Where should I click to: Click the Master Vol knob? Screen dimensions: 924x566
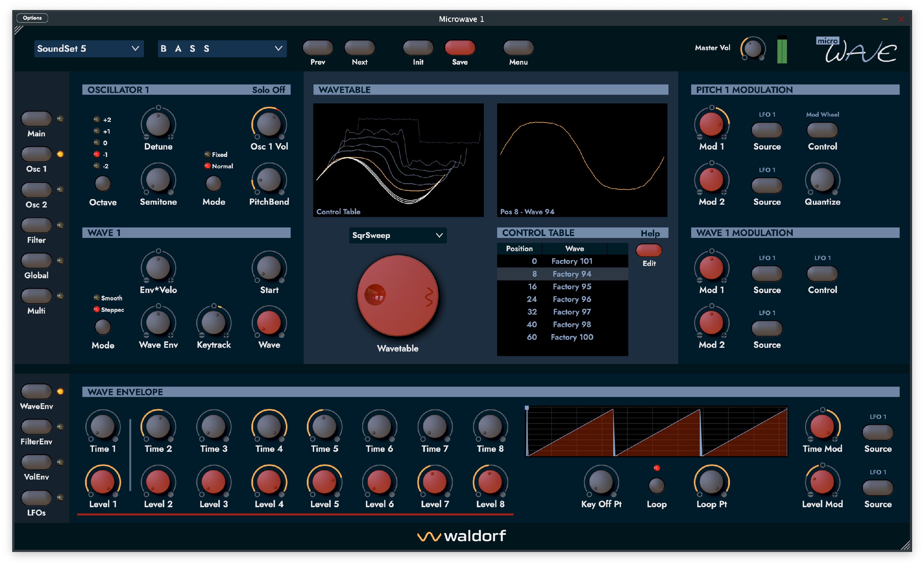pos(753,49)
